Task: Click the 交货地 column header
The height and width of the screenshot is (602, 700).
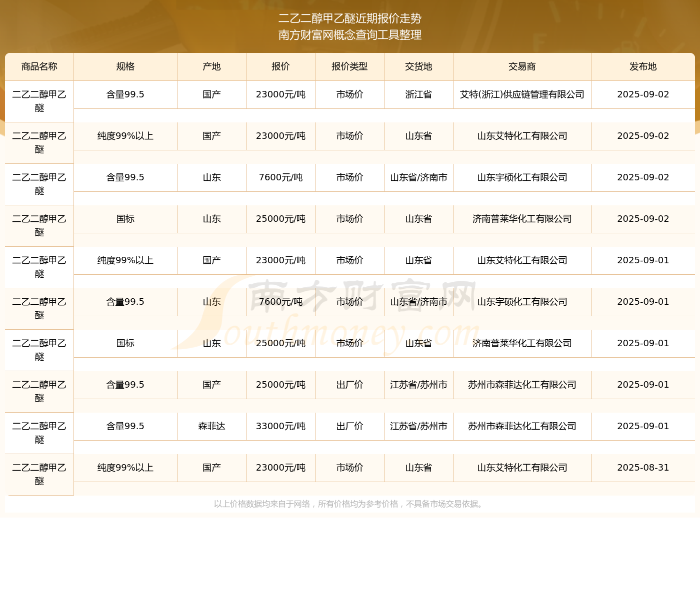Action: tap(418, 66)
